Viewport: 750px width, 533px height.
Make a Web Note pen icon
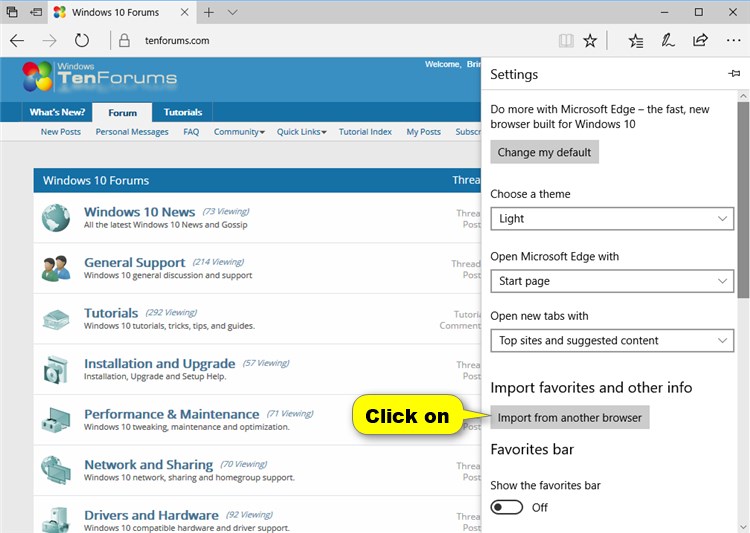point(668,41)
